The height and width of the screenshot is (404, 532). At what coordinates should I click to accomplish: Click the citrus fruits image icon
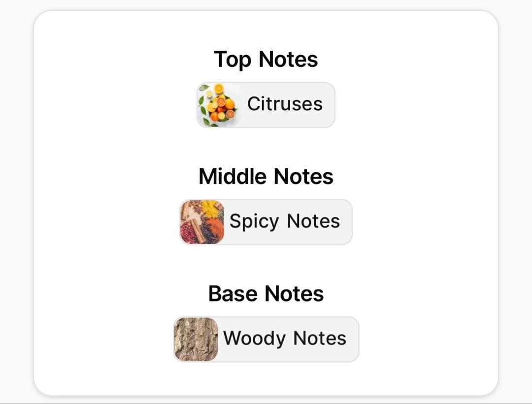(219, 105)
